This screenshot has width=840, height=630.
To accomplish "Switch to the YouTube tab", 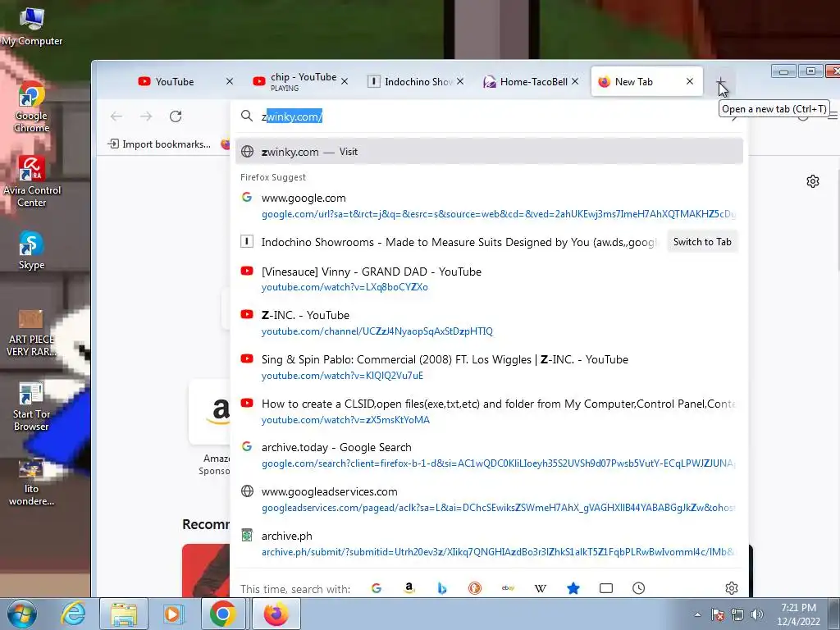I will coord(174,81).
